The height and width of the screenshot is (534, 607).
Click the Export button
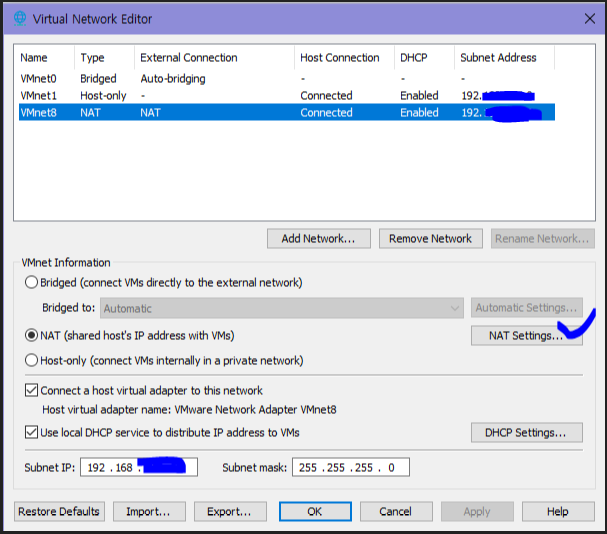click(x=230, y=512)
